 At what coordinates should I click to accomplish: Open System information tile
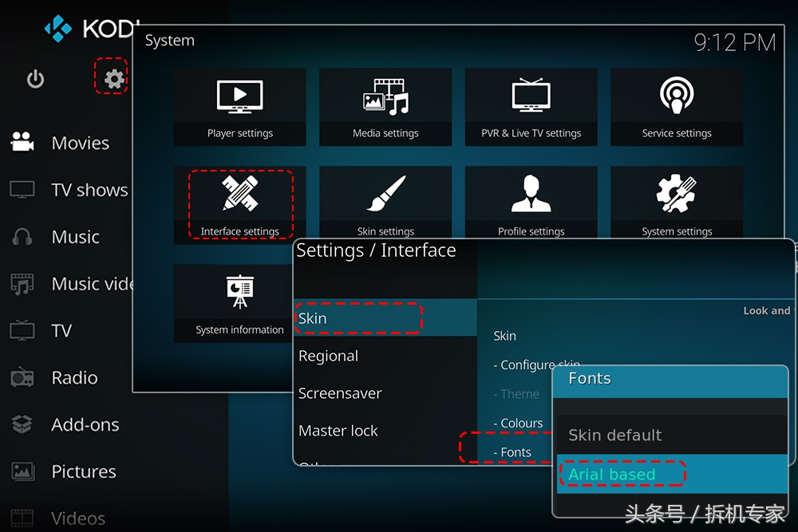(234, 303)
